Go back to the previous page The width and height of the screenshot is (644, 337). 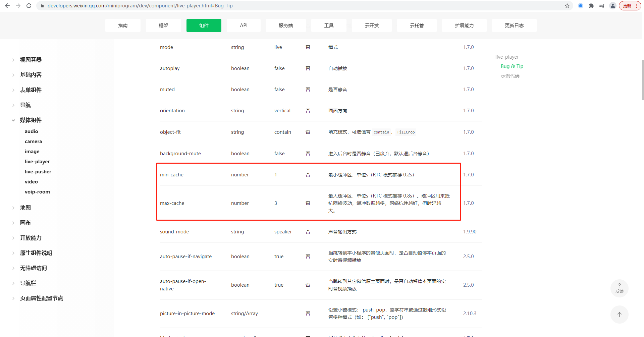pyautogui.click(x=7, y=6)
